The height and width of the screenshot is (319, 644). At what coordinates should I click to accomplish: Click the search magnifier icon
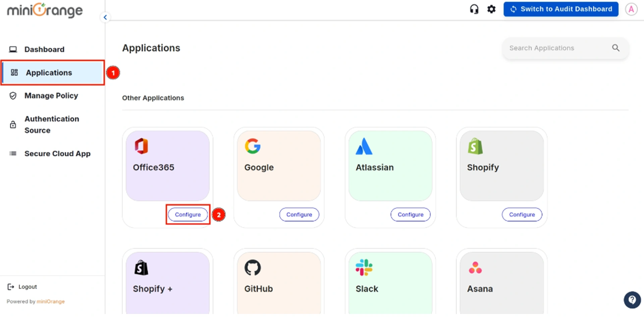tap(615, 48)
